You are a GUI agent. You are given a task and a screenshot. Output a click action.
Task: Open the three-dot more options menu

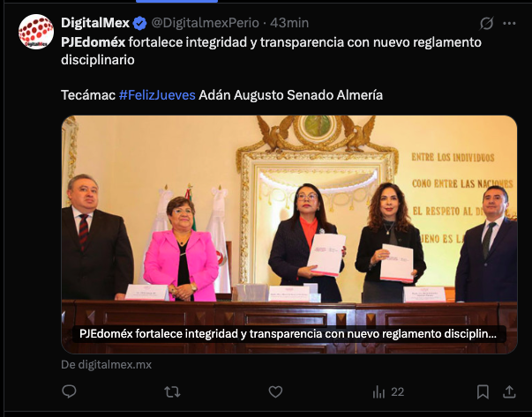pyautogui.click(x=509, y=24)
